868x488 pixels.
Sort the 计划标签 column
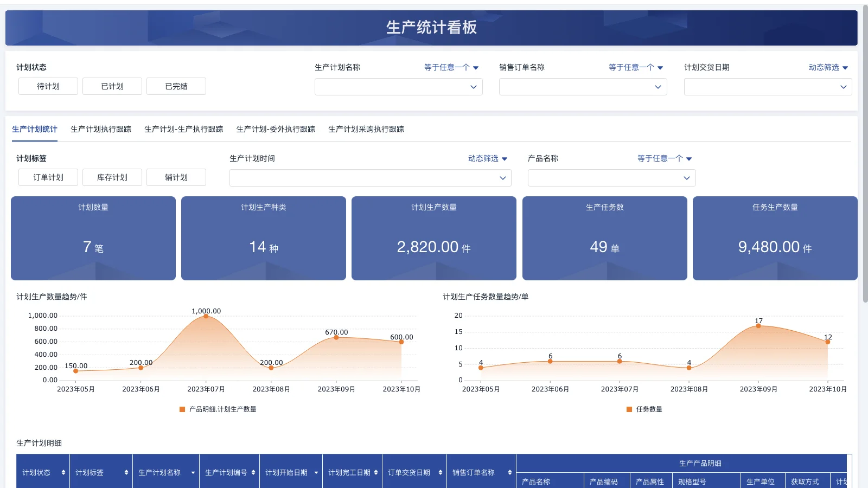[125, 472]
